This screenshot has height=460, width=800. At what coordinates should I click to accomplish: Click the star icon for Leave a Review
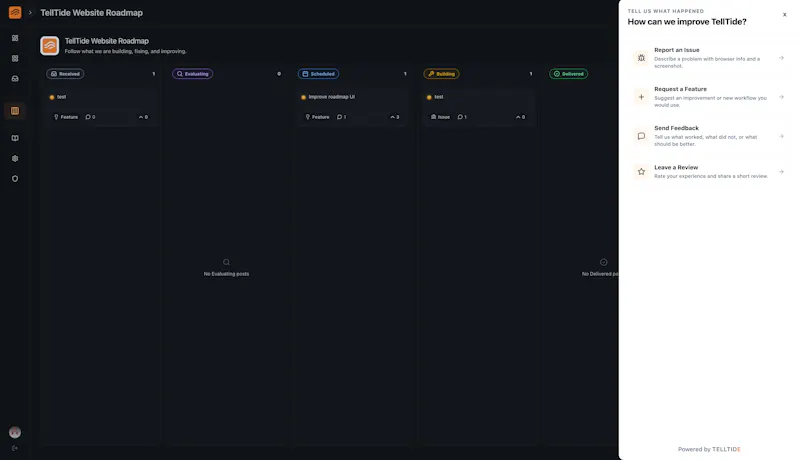(641, 172)
